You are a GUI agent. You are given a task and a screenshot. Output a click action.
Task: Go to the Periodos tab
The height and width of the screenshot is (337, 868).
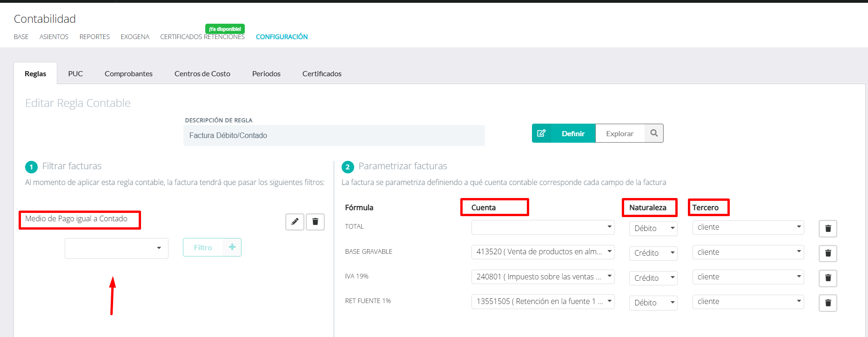pos(266,73)
